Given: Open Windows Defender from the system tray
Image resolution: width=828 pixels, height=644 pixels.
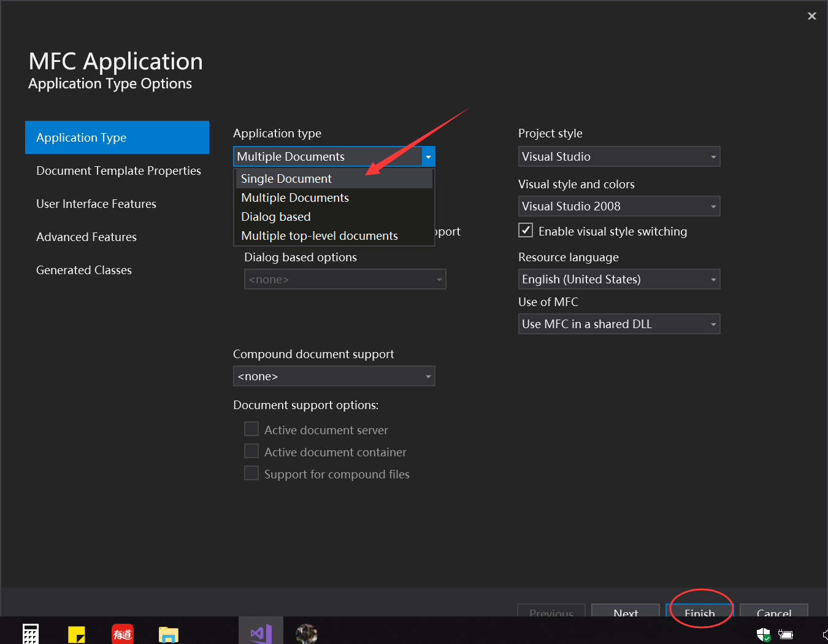Looking at the screenshot, I should coord(763,634).
